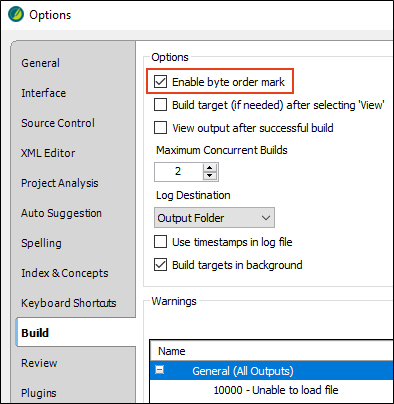Disable Build targets in background
394x404 pixels.
point(160,265)
